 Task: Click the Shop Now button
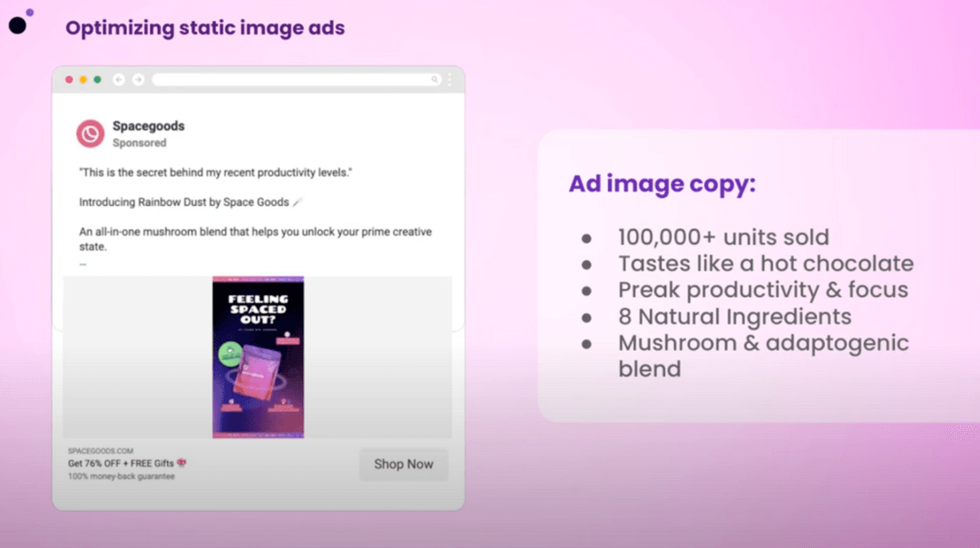tap(404, 465)
